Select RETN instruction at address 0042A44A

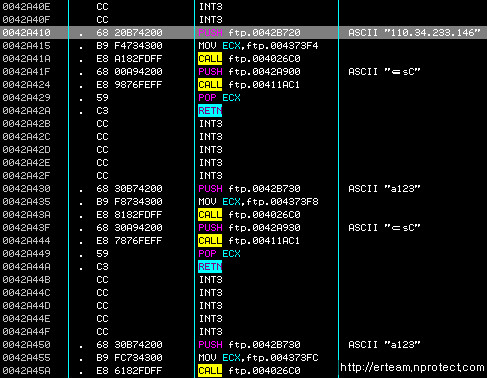coord(210,267)
